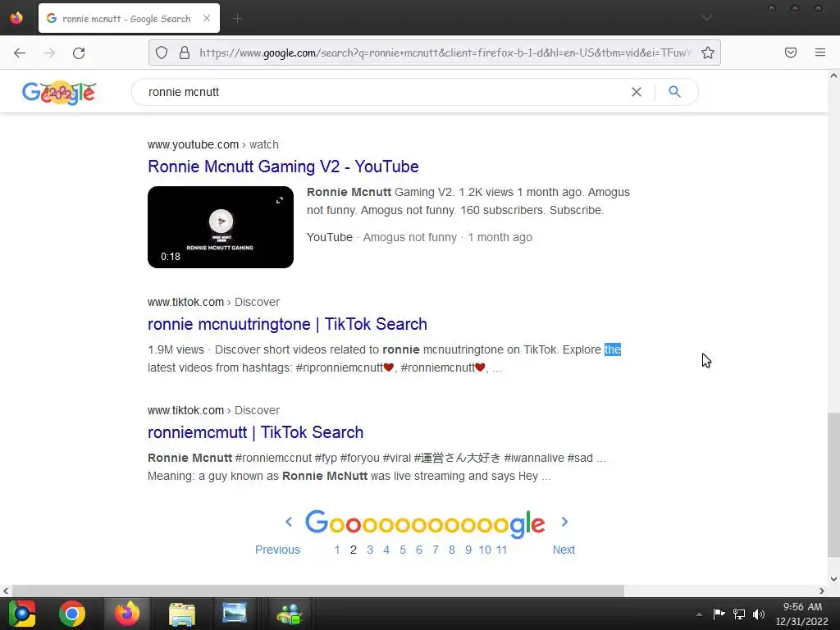Image resolution: width=840 pixels, height=630 pixels.
Task: Click the highlighted word "the" in snippet
Action: [612, 349]
